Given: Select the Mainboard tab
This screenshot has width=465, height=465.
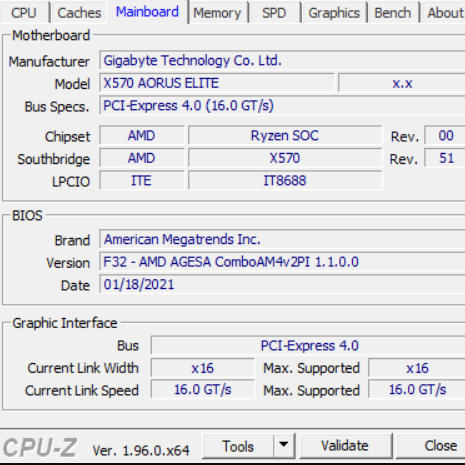Looking at the screenshot, I should click(148, 12).
